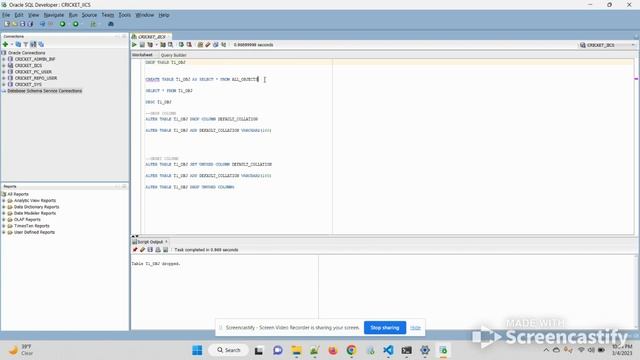Click the Back green navigation arrow
The image size is (640, 360).
tap(62, 24)
